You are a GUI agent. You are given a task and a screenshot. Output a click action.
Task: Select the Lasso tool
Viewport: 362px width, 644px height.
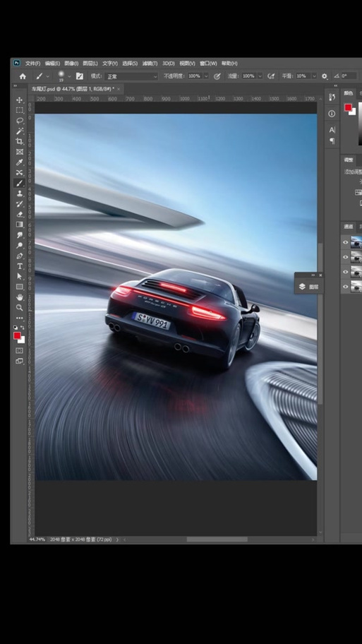click(x=19, y=121)
